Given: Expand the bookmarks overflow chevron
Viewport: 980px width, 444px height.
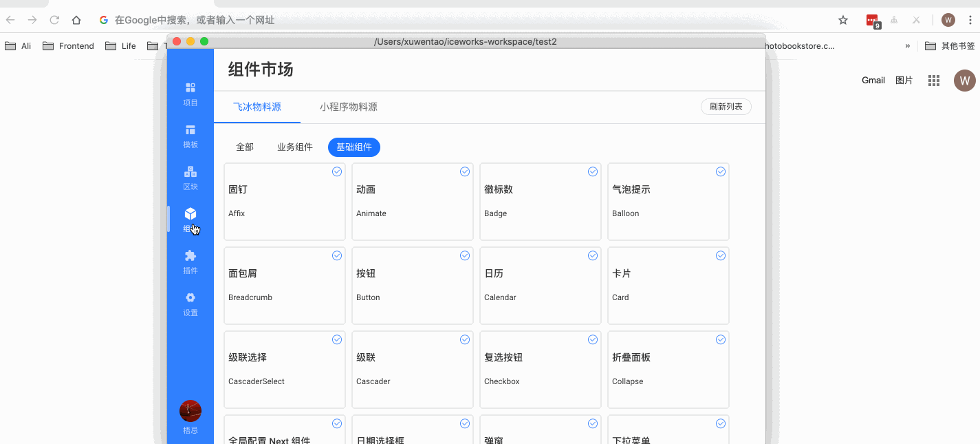Looking at the screenshot, I should click(908, 46).
